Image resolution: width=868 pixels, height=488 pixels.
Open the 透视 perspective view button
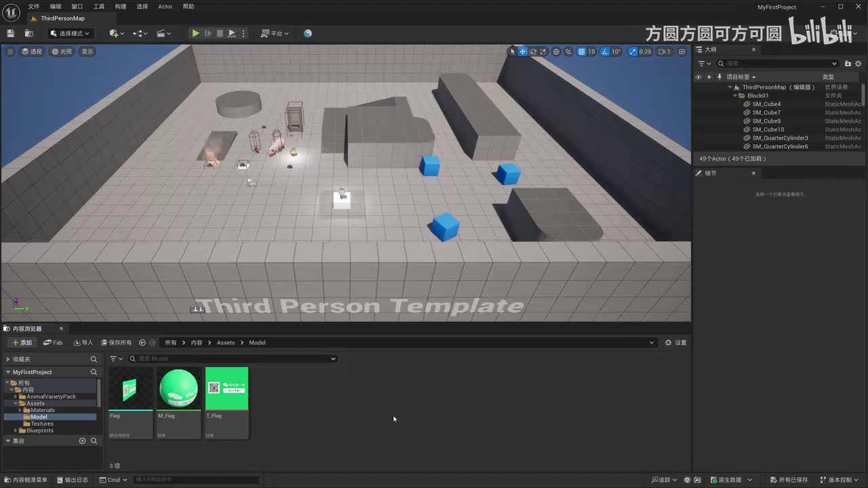click(x=32, y=52)
